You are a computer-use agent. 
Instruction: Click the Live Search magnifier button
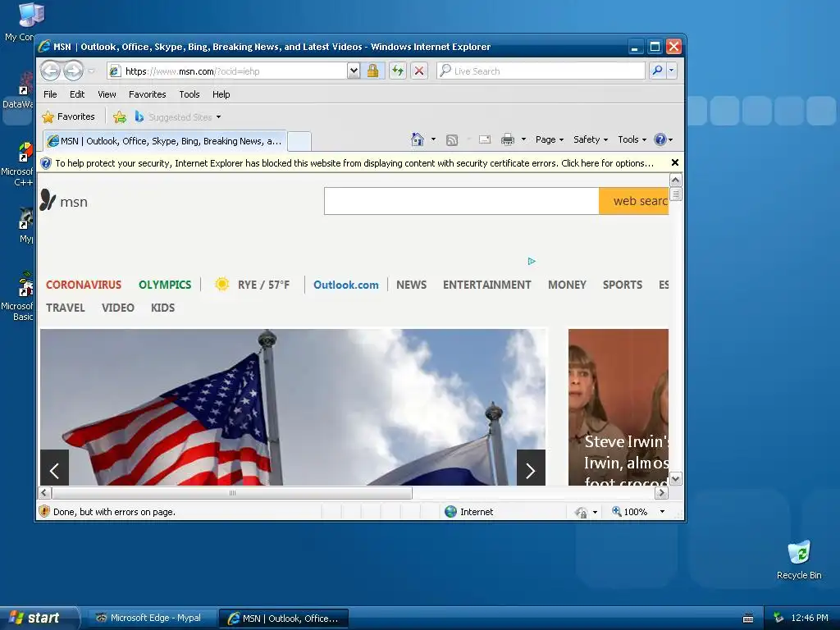pyautogui.click(x=657, y=71)
